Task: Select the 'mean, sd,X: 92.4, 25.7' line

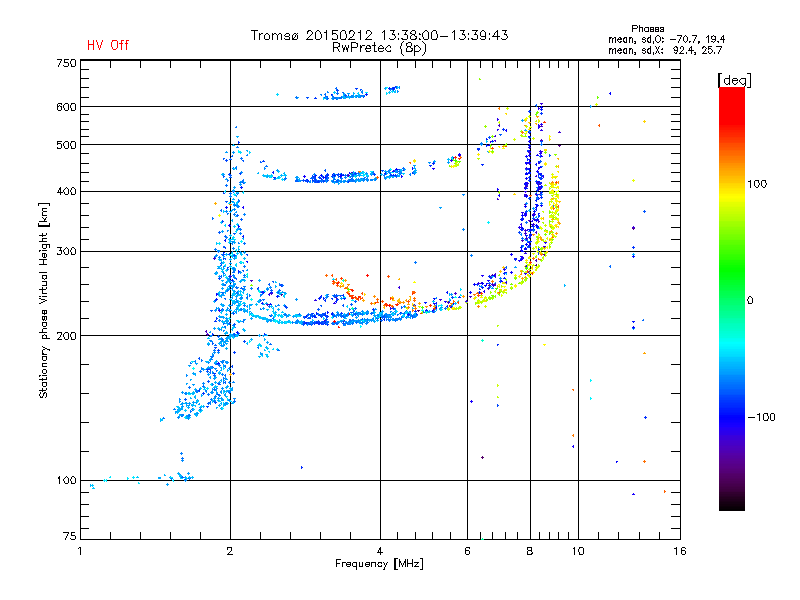Action: point(665,50)
